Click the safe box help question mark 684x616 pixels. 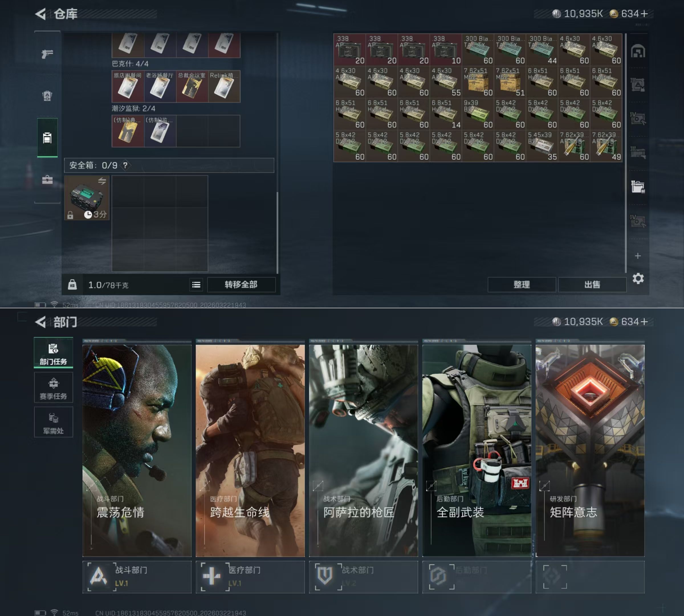coord(125,165)
